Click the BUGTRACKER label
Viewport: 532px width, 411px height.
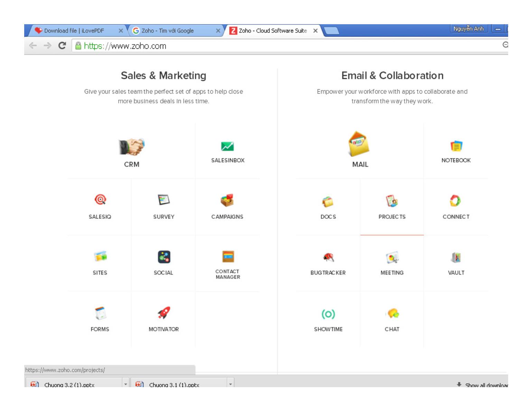328,273
